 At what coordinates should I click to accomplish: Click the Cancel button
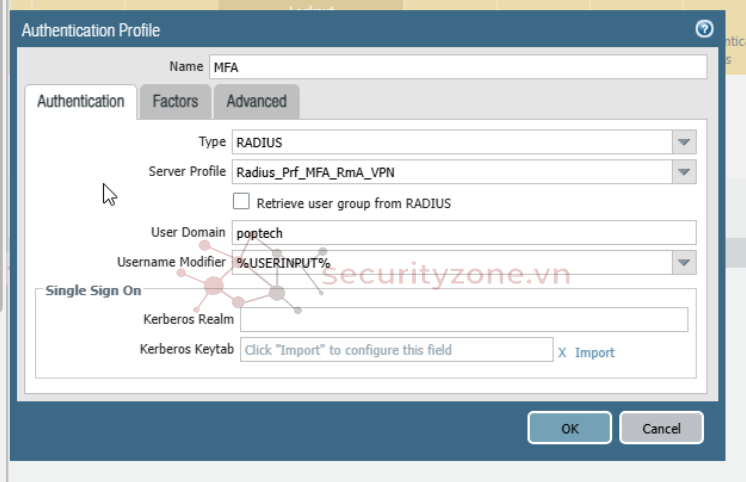661,428
